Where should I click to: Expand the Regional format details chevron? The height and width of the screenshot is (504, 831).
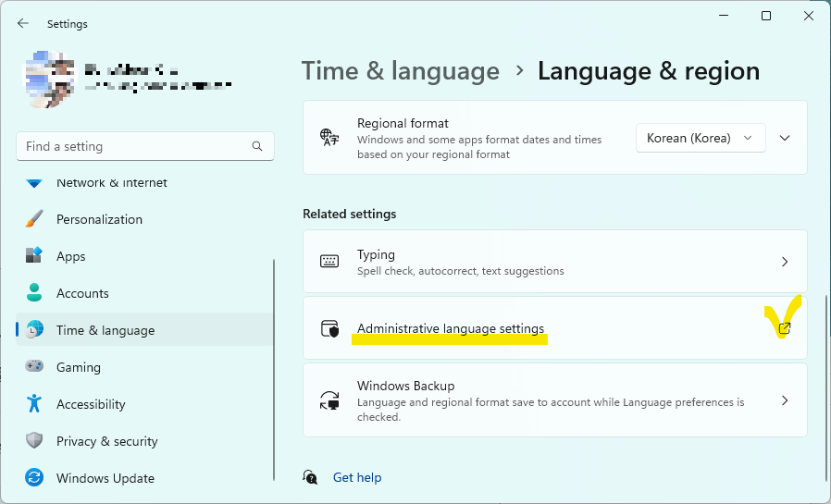pos(785,138)
